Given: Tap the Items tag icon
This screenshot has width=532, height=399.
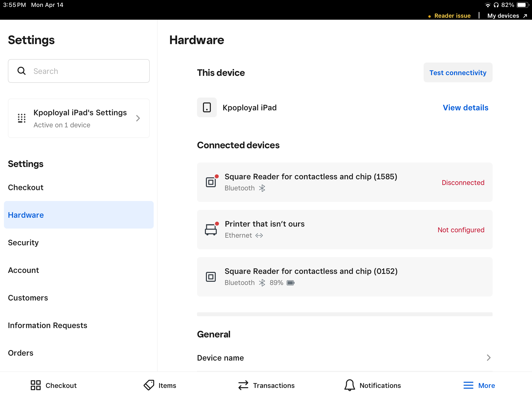Looking at the screenshot, I should pos(149,385).
